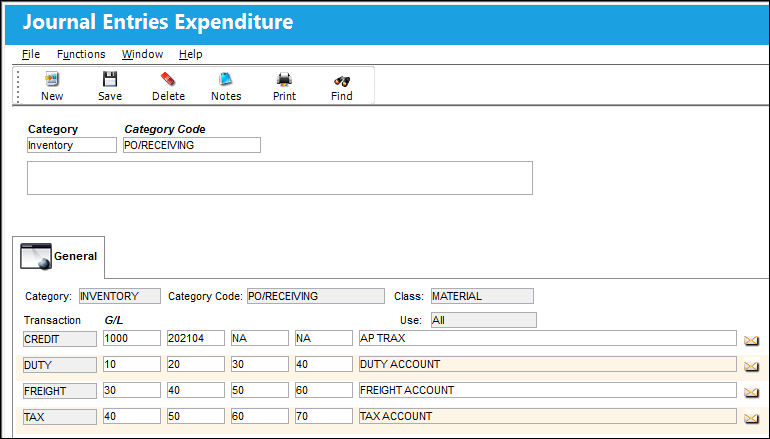Open the Help menu

[x=191, y=54]
